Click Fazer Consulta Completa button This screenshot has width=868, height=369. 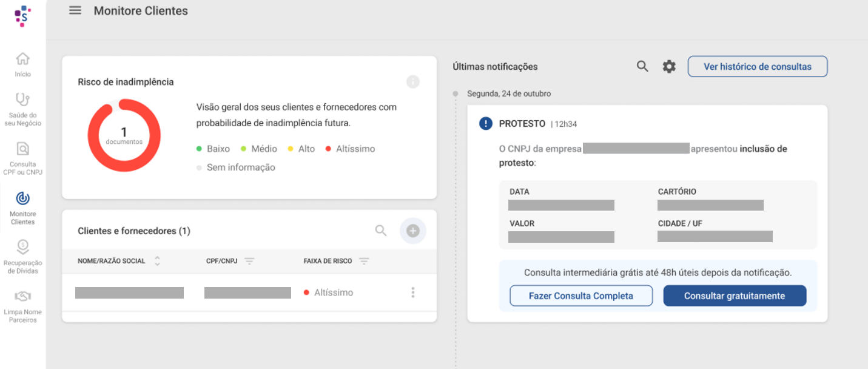click(581, 296)
